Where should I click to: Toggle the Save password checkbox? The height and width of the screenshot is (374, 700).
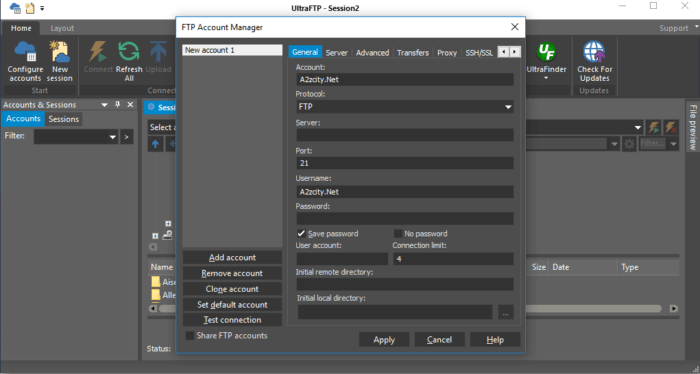pyautogui.click(x=301, y=233)
